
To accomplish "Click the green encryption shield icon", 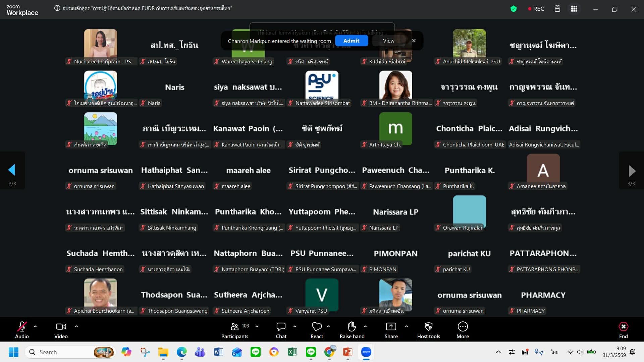I will (x=513, y=9).
